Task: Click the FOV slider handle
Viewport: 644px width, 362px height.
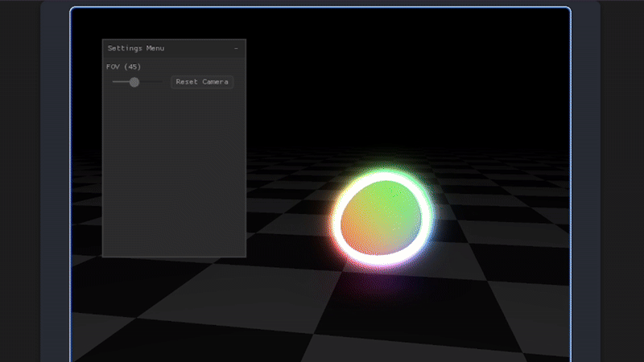Action: [x=134, y=82]
